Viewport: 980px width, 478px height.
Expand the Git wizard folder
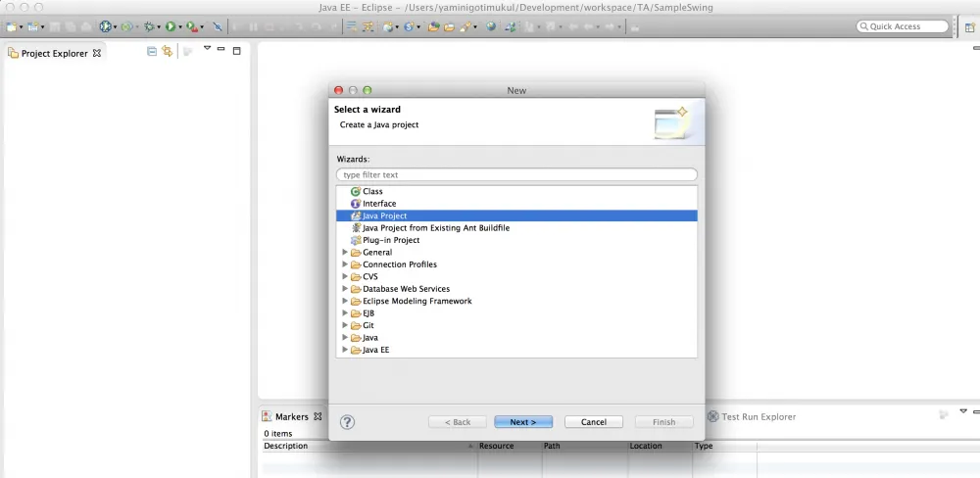345,326
